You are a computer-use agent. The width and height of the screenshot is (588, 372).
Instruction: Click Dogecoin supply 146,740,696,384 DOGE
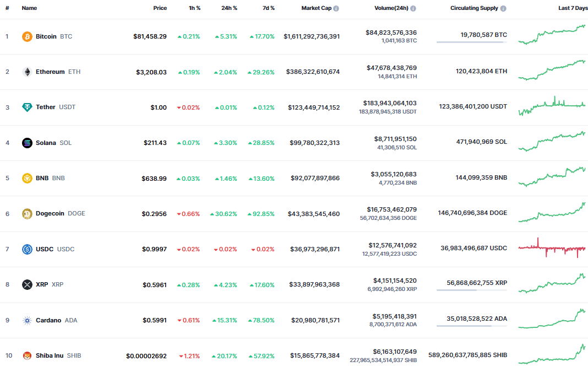[x=472, y=213]
